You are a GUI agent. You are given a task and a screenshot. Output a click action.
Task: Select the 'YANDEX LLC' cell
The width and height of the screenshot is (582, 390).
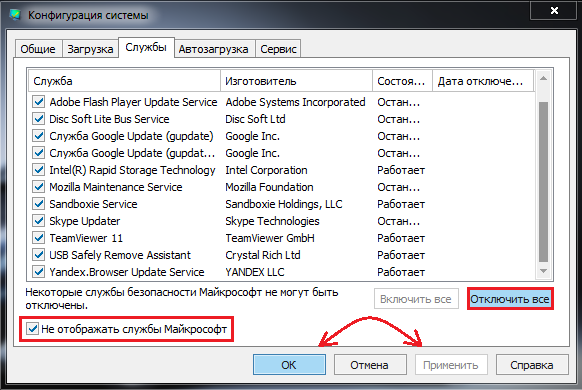click(x=255, y=272)
